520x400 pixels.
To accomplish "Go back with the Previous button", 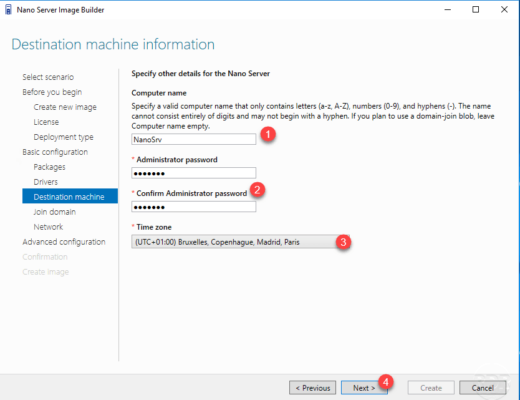I will [313, 388].
